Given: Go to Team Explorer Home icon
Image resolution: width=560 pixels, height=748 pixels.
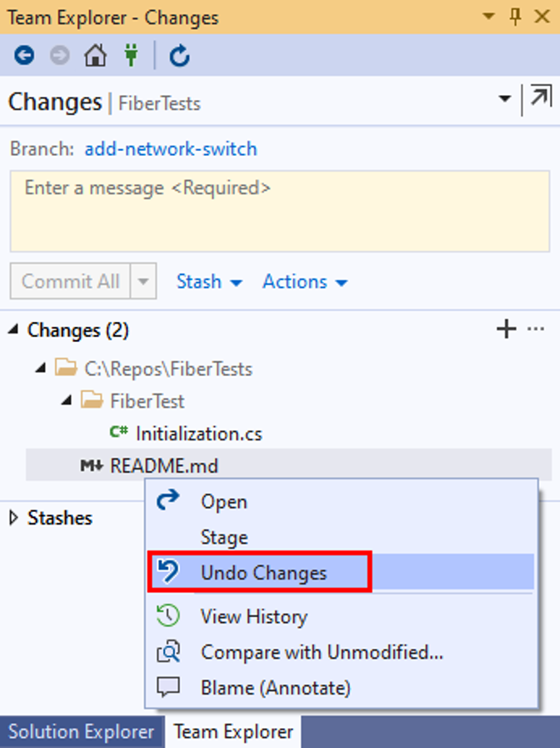Looking at the screenshot, I should (x=95, y=56).
